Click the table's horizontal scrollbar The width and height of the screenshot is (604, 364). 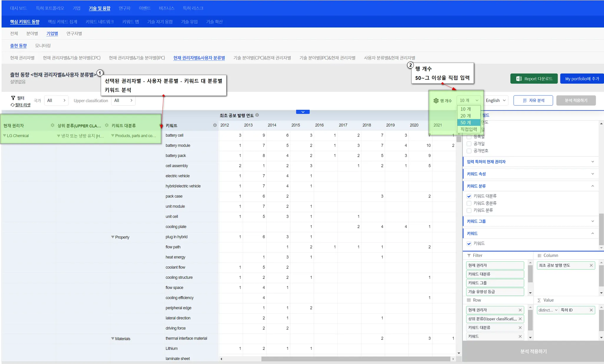(355, 359)
